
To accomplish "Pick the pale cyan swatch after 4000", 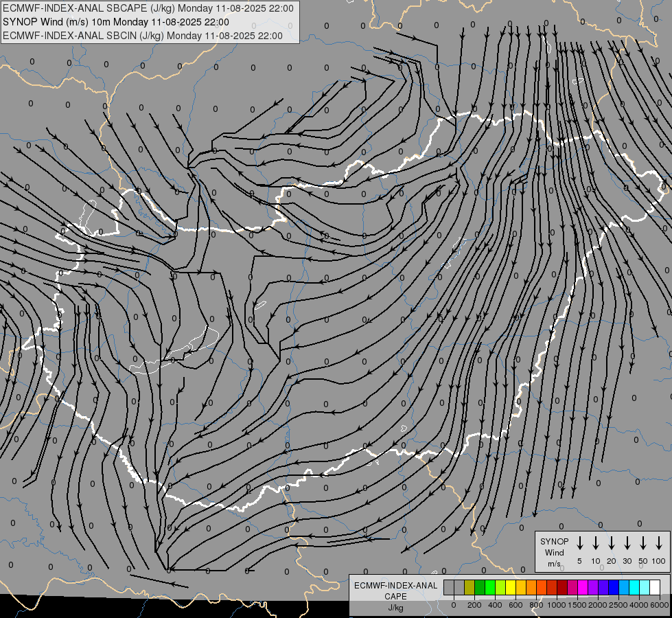I will point(644,587).
